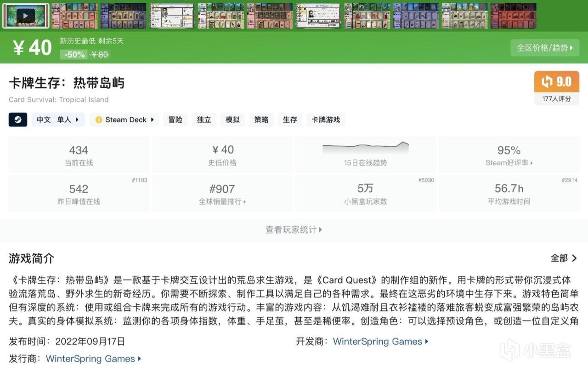Click the 542 昨日峰值在线 stat
The height and width of the screenshot is (371, 588).
tap(79, 194)
